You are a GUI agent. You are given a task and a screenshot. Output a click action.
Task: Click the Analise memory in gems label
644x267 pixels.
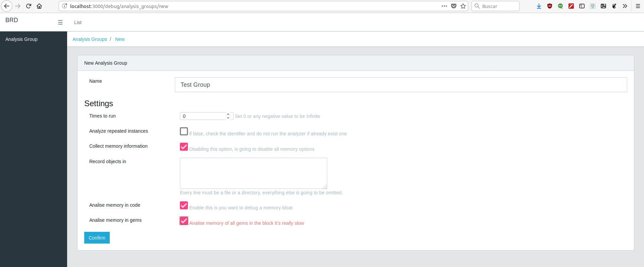(115, 220)
